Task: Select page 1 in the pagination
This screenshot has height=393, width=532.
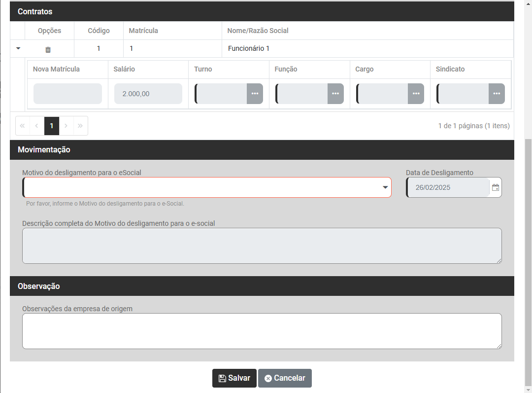Action: (52, 126)
